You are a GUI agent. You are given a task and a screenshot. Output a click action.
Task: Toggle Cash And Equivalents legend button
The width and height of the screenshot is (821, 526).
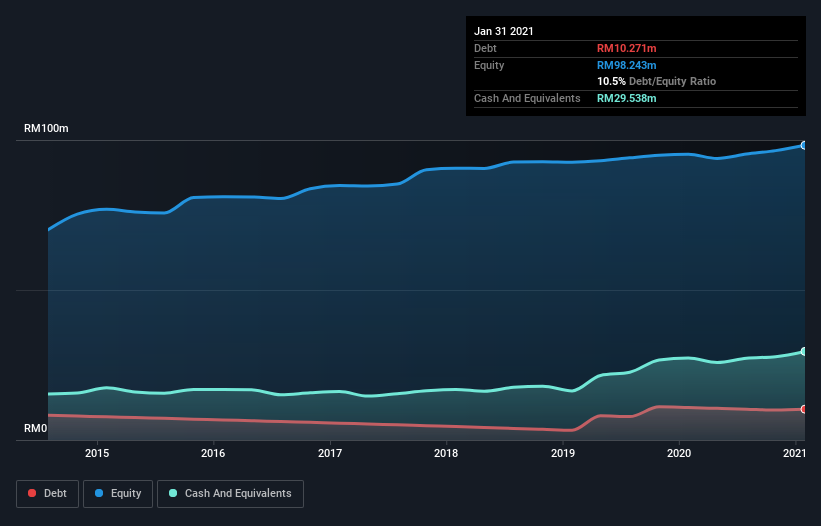(x=230, y=494)
